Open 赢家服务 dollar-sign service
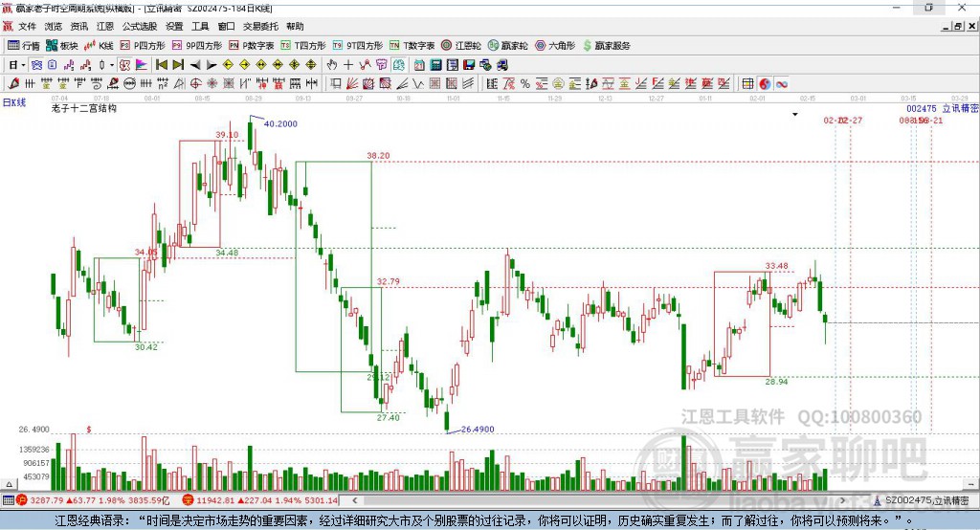This screenshot has width=980, height=530. pyautogui.click(x=606, y=46)
